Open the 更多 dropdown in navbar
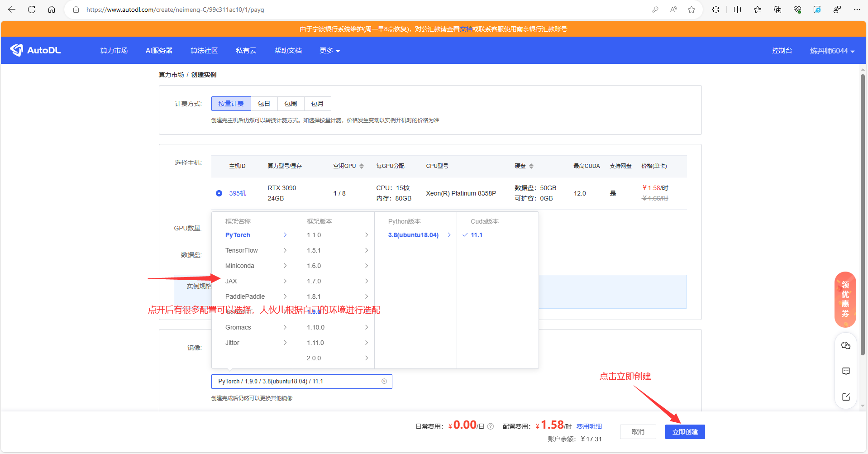The image size is (868, 454). pyautogui.click(x=329, y=51)
